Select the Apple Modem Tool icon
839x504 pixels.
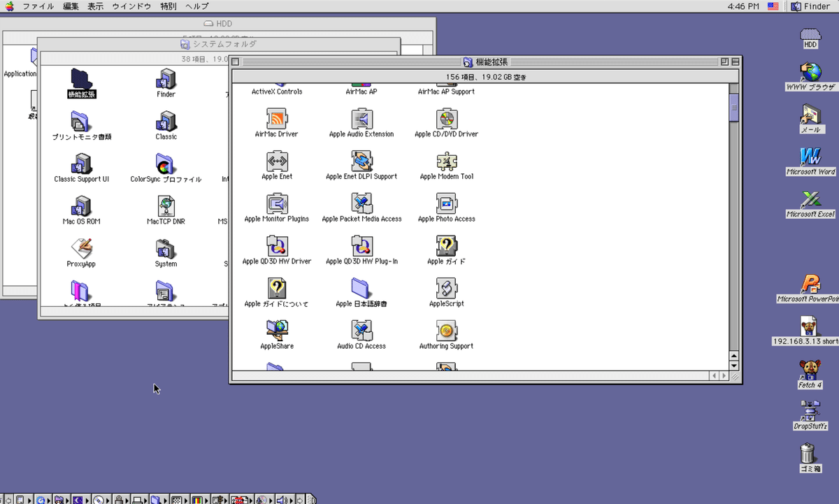(446, 161)
